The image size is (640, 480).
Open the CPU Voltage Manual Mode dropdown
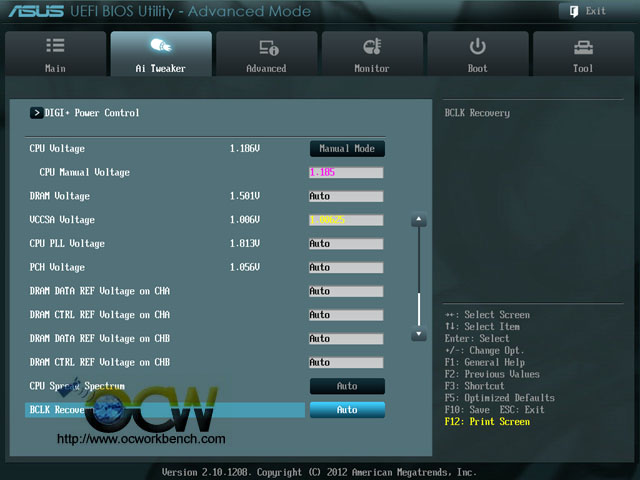point(347,149)
